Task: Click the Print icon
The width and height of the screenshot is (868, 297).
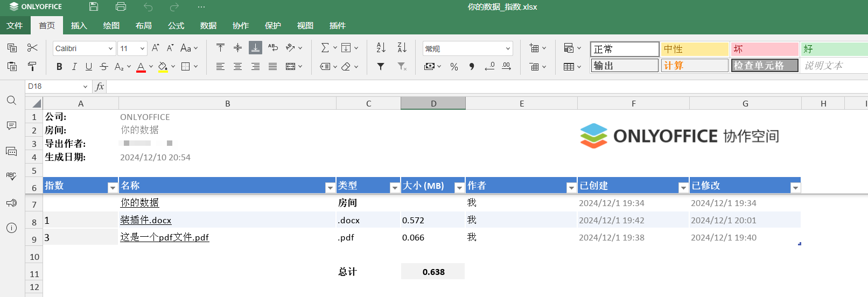Action: click(121, 7)
